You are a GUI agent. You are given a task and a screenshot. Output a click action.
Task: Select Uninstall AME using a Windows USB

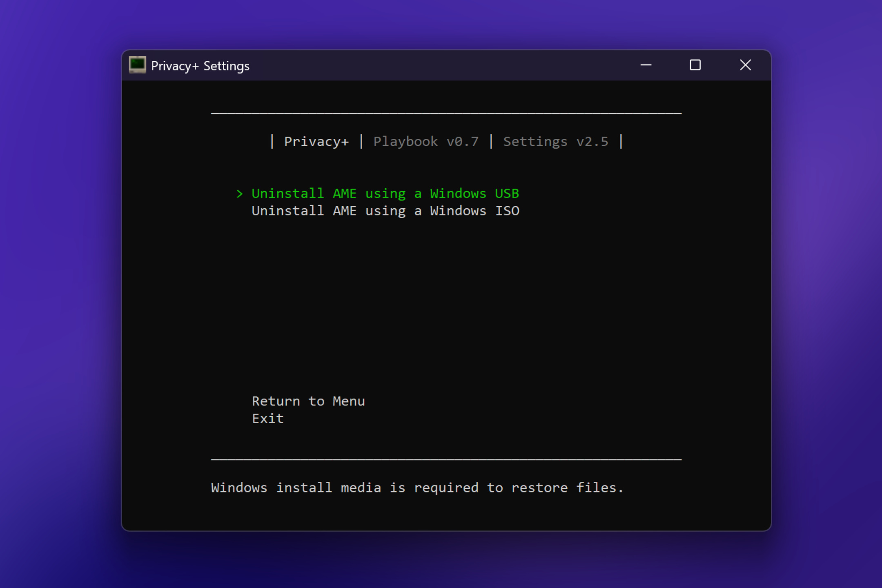(385, 194)
